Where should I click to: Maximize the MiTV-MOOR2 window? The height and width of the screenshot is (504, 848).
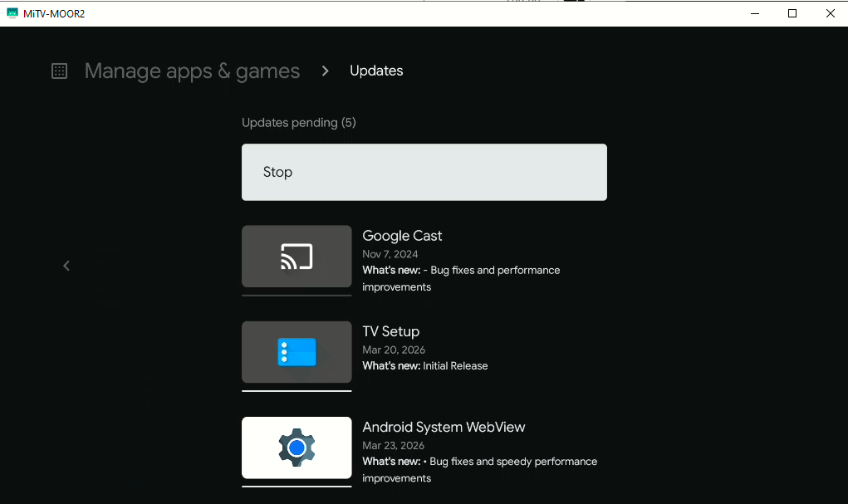tap(792, 13)
